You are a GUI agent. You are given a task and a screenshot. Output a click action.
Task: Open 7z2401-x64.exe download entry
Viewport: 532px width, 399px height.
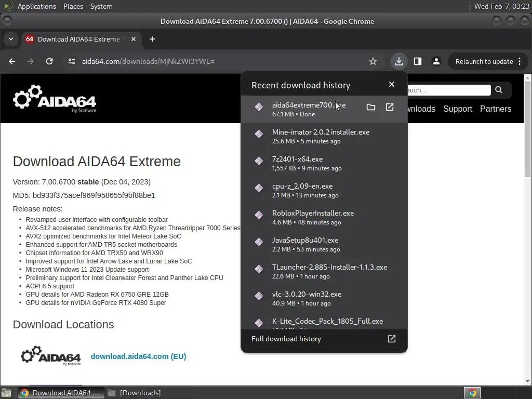click(x=324, y=163)
